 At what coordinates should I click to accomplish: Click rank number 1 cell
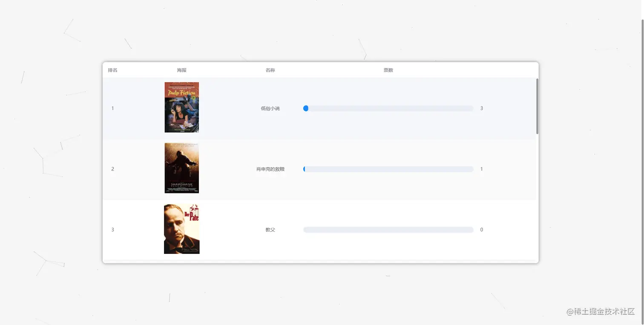tap(112, 108)
